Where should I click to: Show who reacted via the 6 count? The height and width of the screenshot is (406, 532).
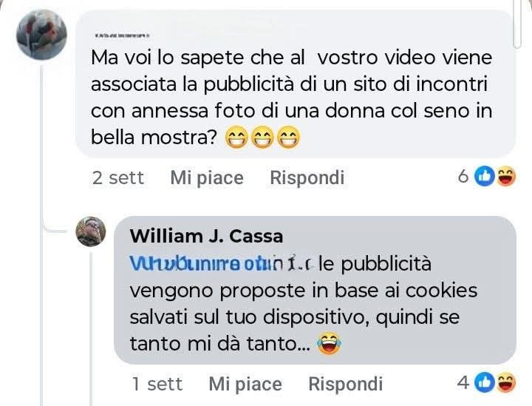point(463,176)
